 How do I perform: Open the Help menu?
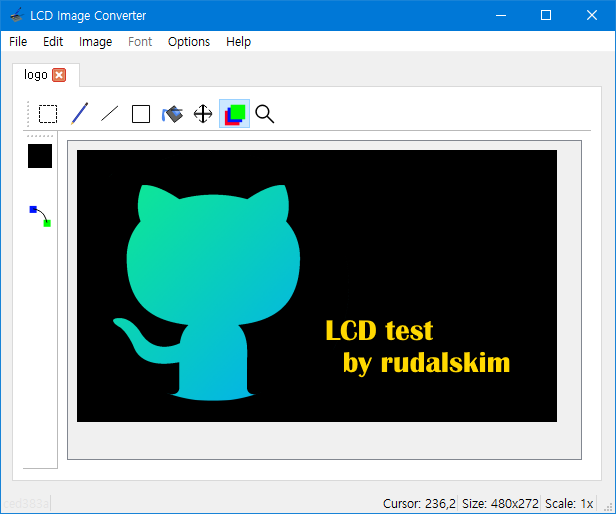(x=238, y=42)
